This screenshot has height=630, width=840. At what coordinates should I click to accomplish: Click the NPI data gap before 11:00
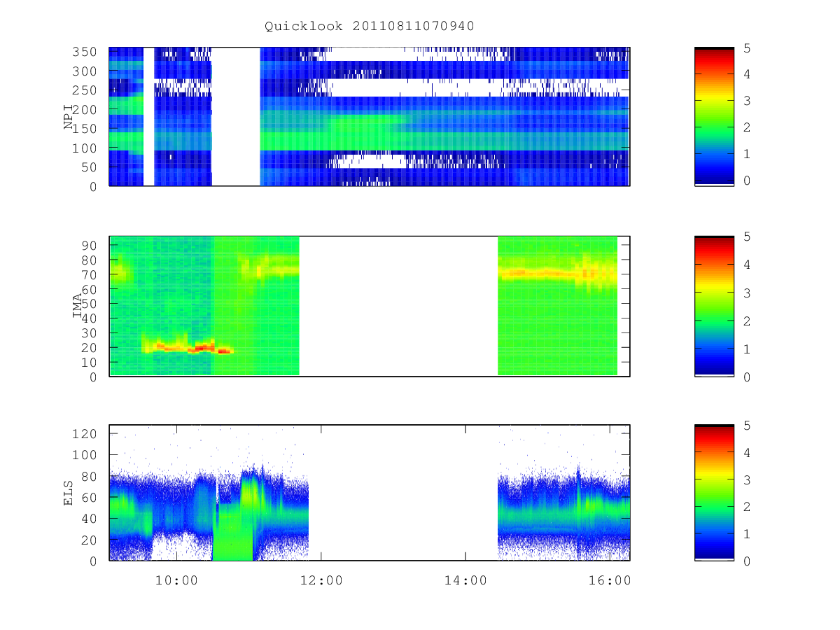[x=236, y=116]
